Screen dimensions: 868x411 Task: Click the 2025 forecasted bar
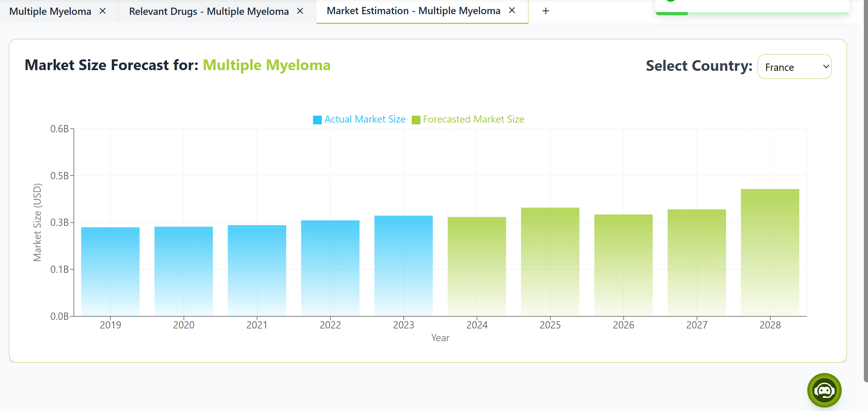pos(550,262)
